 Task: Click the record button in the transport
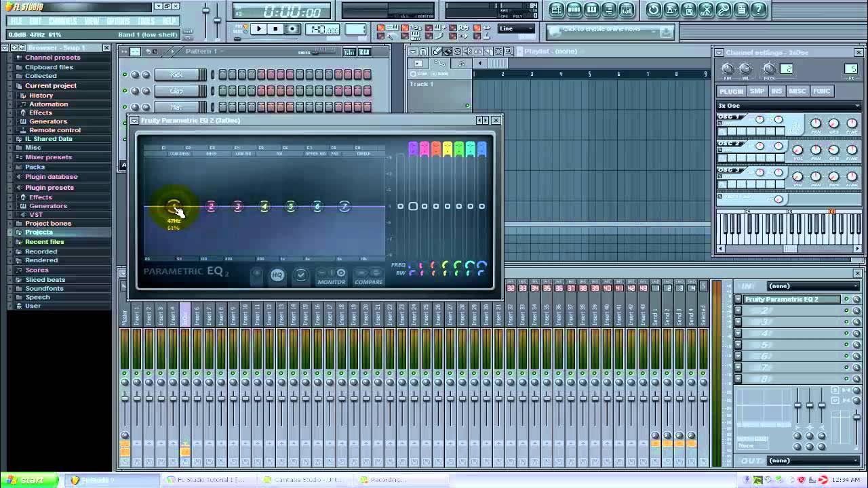click(292, 29)
